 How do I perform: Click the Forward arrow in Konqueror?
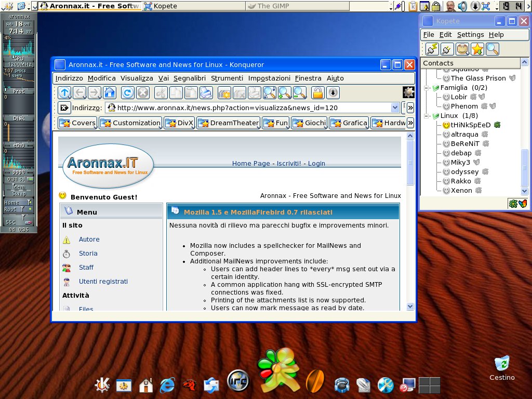[x=95, y=92]
